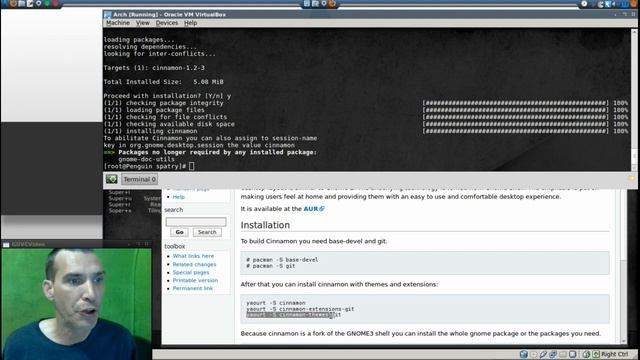The width and height of the screenshot is (640, 360).
Task: Open the Machine menu in VirtualBox
Action: point(118,23)
